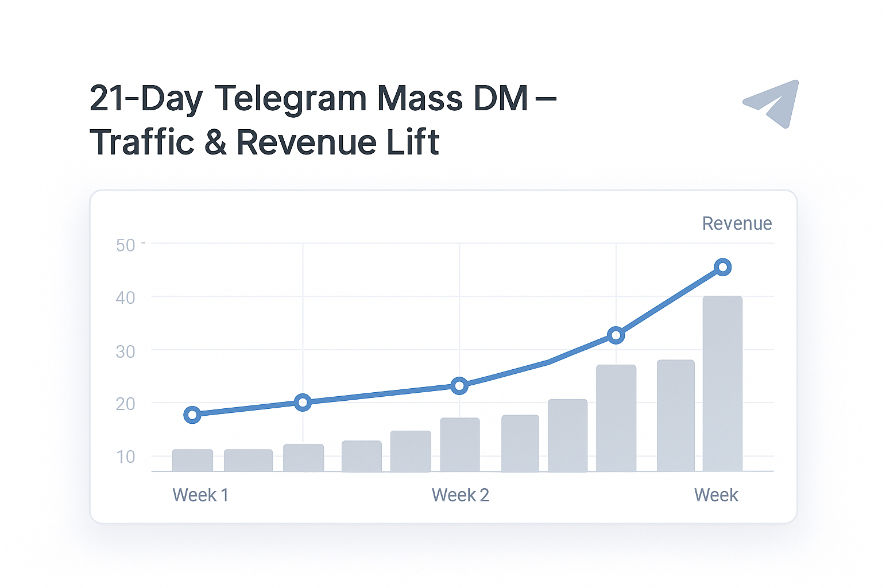
Task: Click the 40 y-axis tick label
Action: pos(125,298)
